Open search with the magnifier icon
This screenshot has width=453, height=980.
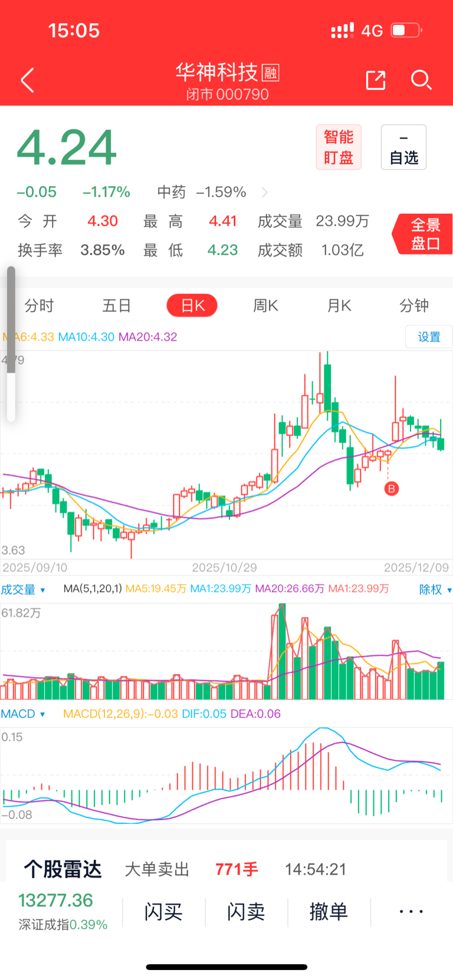[421, 80]
